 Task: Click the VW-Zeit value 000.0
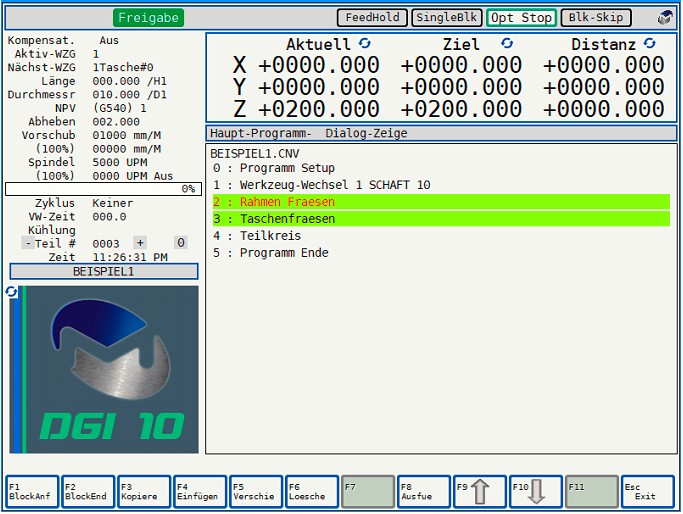[109, 217]
